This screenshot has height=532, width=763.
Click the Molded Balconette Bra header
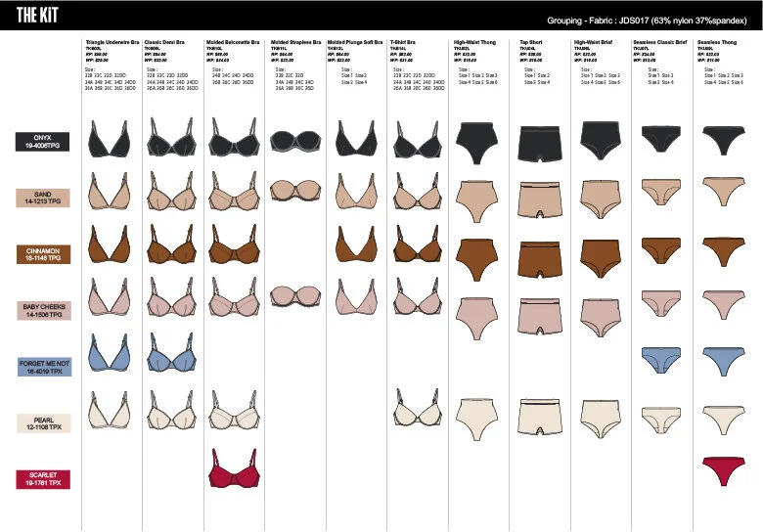[x=233, y=42]
